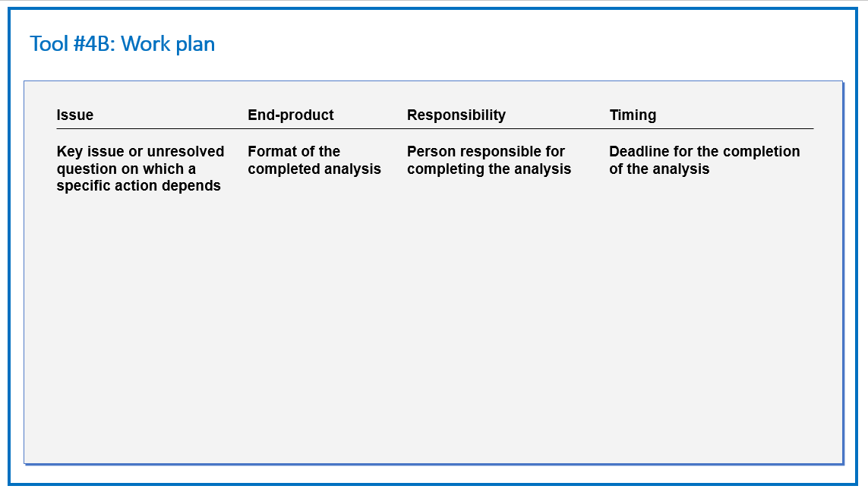
Task: Click the "Timing" column header
Action: point(633,115)
